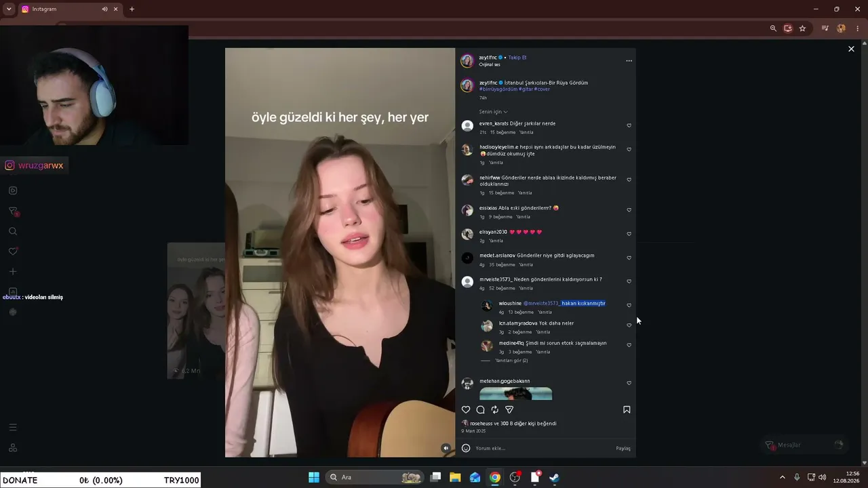Open Instagram Reels icon in left sidebar

13,190
